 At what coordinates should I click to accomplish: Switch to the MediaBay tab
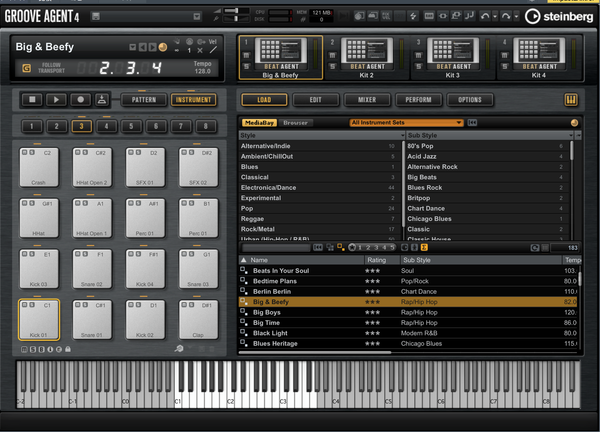coord(259,123)
